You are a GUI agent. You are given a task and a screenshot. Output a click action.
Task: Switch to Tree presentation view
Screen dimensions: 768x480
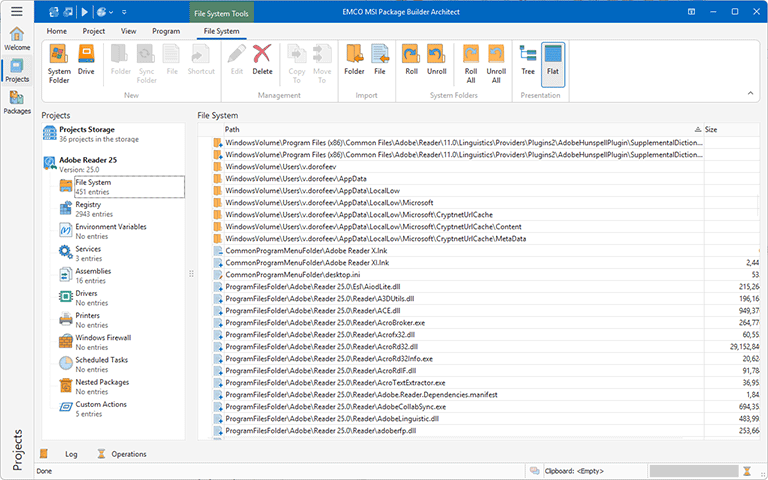coord(528,62)
